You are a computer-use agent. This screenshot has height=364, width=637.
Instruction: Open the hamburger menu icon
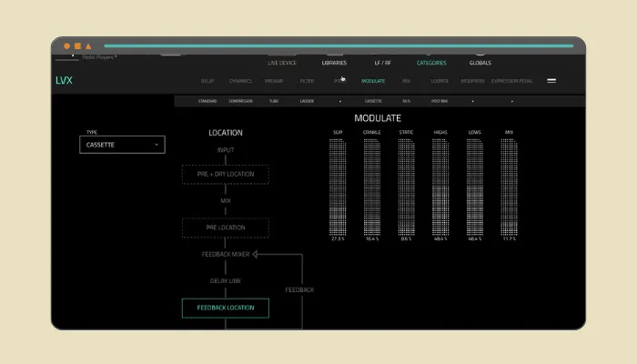pos(551,81)
